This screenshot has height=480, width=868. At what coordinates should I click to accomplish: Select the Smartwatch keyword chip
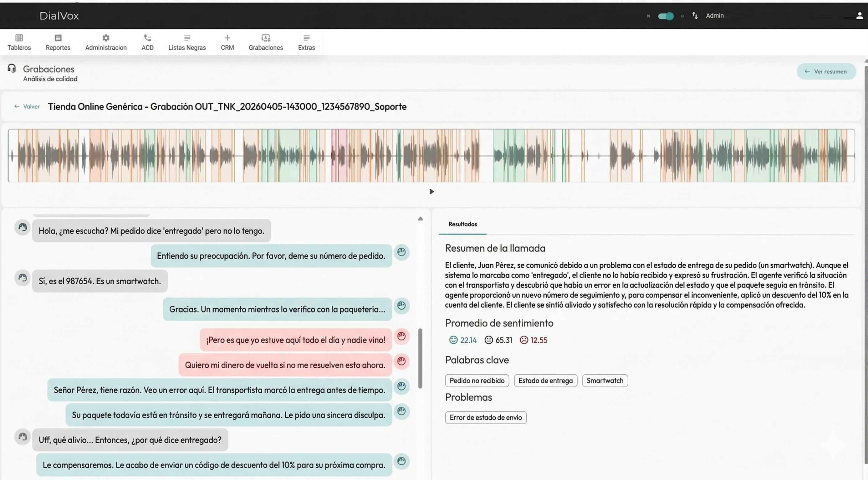[x=605, y=380]
